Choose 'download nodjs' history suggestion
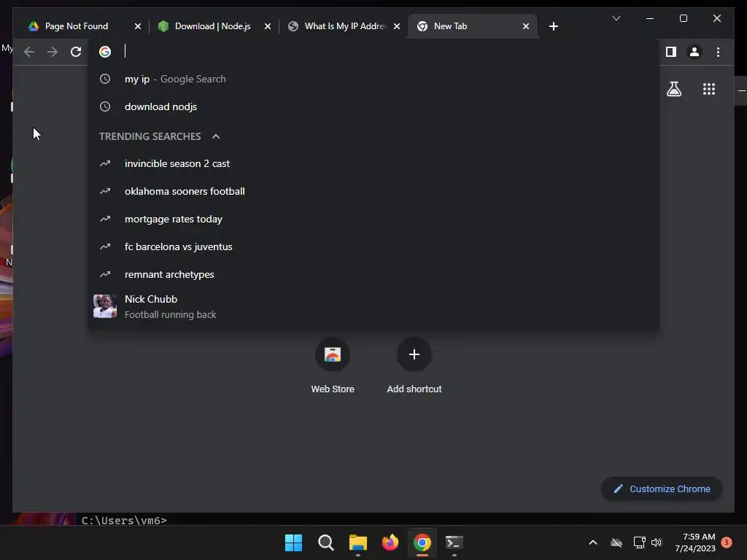The width and height of the screenshot is (747, 560). coord(373,106)
